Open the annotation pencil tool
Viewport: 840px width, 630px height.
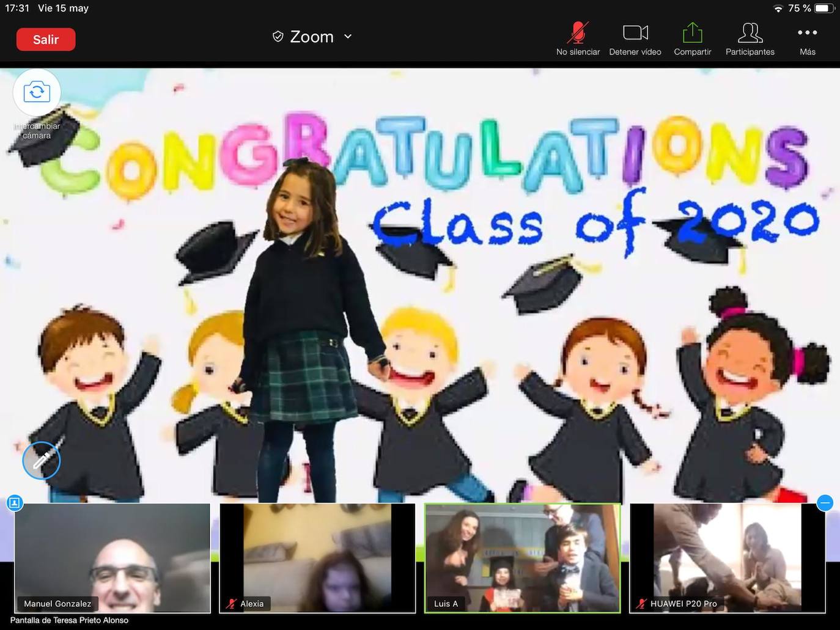pos(41,460)
